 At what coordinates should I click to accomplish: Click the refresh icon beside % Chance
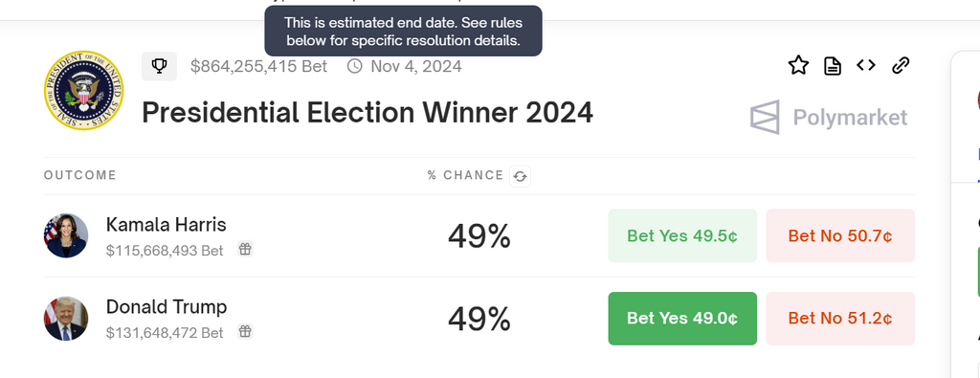click(x=520, y=176)
